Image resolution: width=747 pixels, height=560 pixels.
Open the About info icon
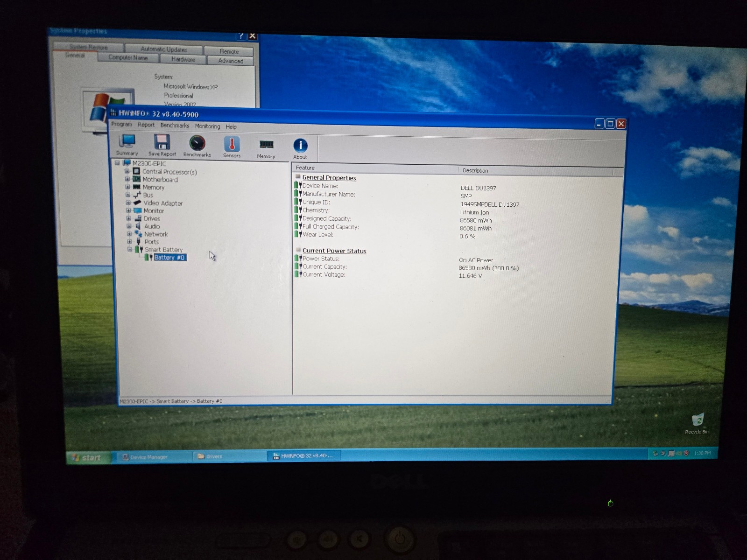pyautogui.click(x=300, y=145)
